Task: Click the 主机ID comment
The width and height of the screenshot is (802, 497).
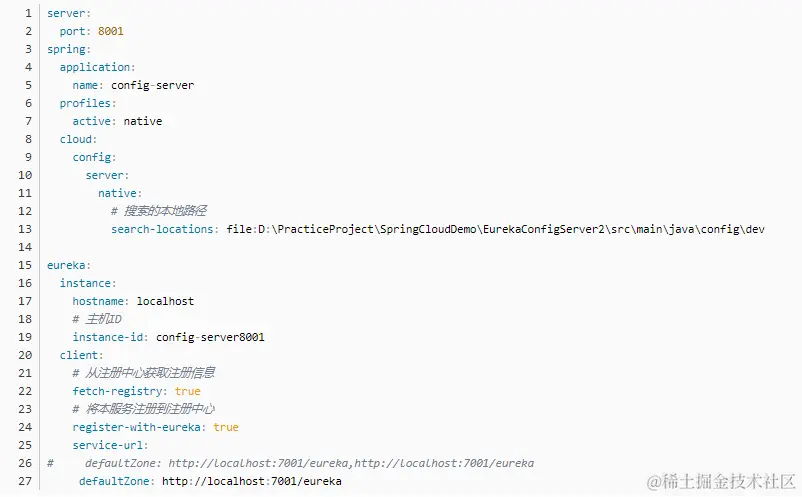Action: (x=97, y=319)
